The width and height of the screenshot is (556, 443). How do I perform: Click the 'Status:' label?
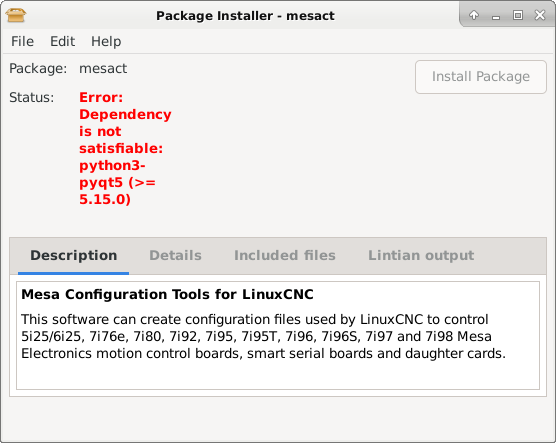coord(32,97)
